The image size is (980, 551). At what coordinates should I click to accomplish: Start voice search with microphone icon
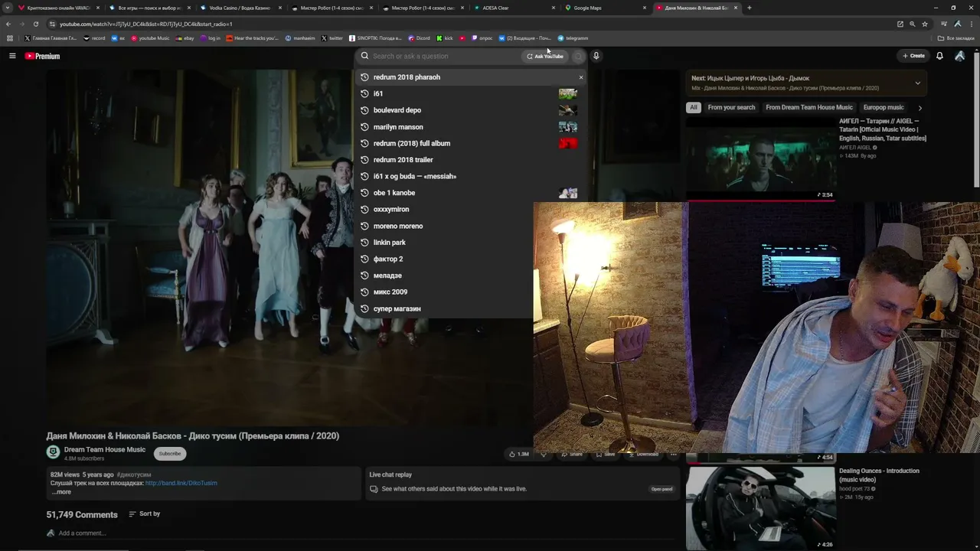click(x=596, y=56)
